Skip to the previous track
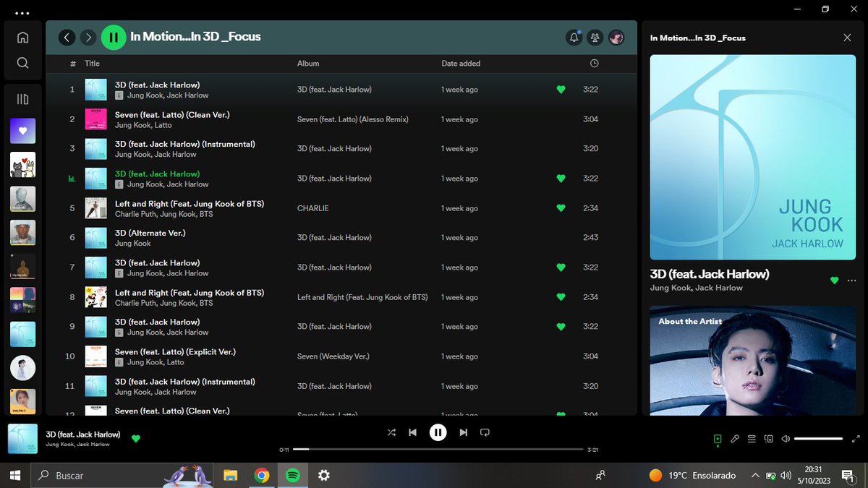The height and width of the screenshot is (488, 868). (412, 432)
